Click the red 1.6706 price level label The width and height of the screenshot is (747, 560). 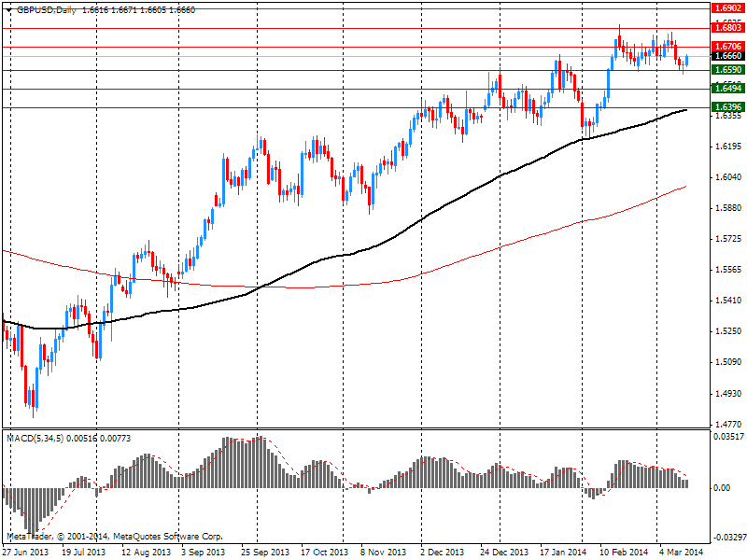pos(726,46)
